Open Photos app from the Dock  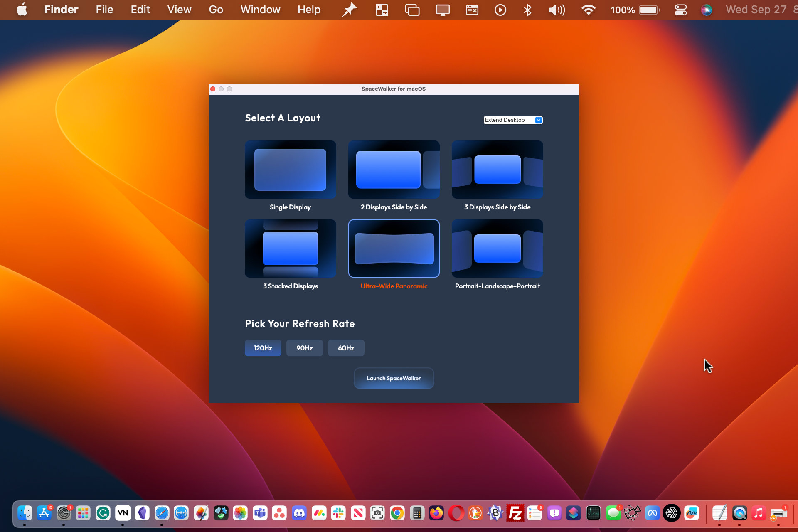coord(240,513)
